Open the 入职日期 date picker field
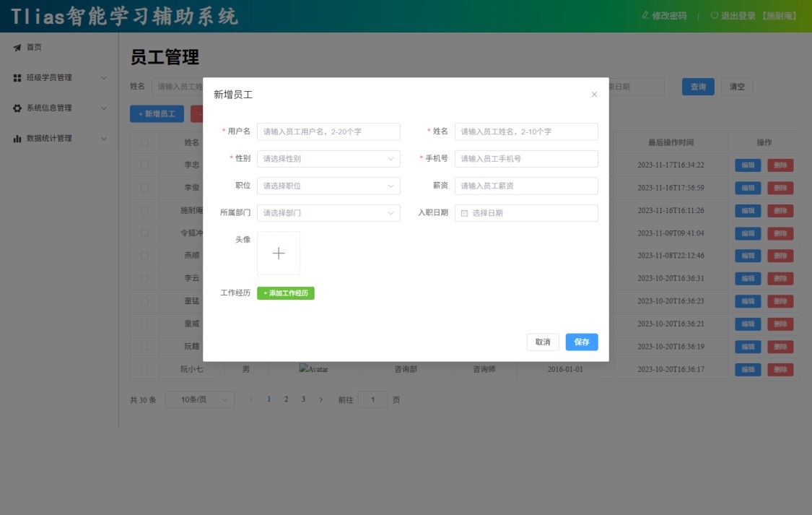This screenshot has width=812, height=515. point(526,213)
